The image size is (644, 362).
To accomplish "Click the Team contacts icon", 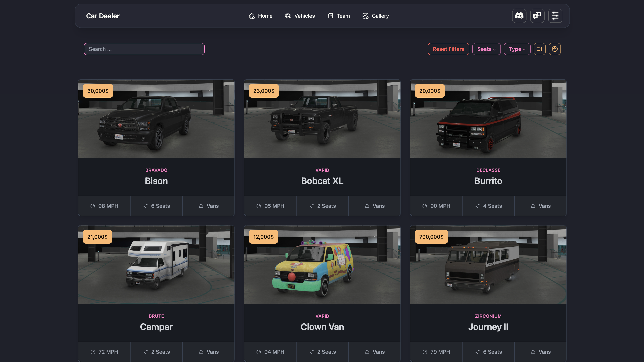I will [330, 16].
